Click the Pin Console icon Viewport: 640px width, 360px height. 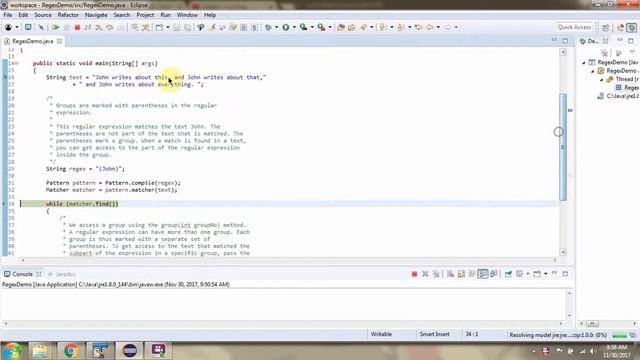[x=508, y=274]
